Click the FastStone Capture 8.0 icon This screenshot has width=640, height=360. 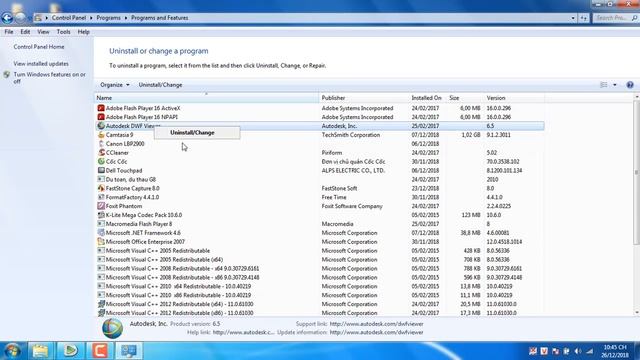tap(101, 188)
